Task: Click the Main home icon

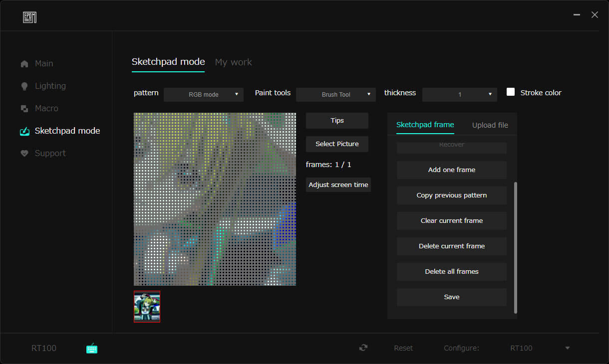Action: coord(24,64)
